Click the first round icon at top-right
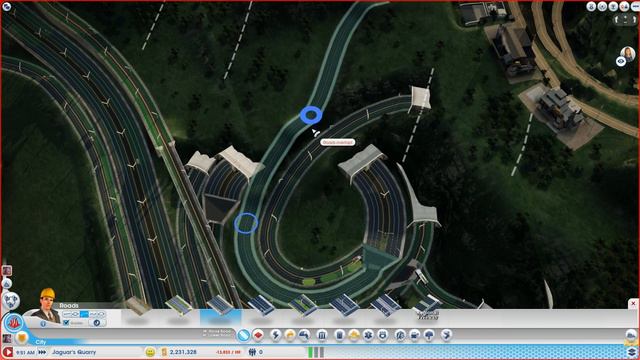 (591, 6)
